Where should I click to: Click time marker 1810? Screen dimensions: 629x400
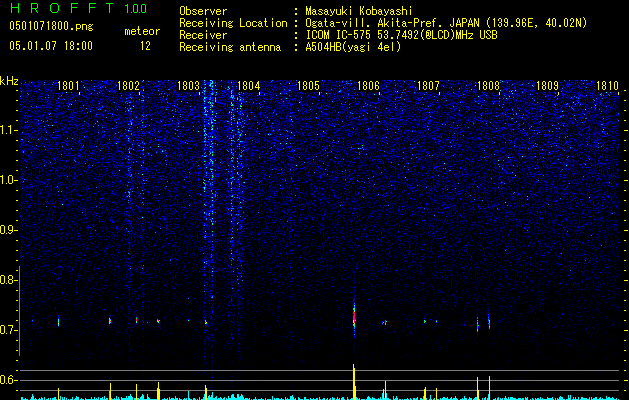point(607,86)
